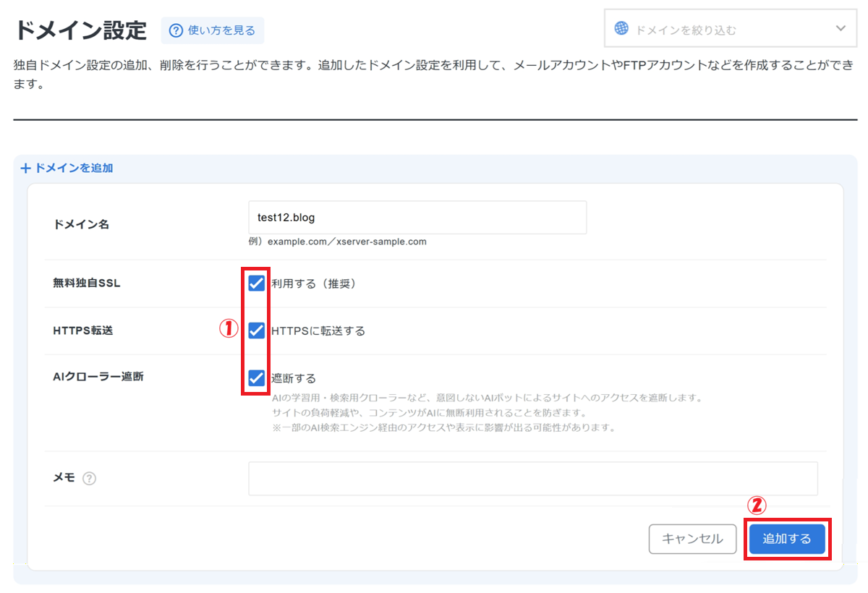Click the help icon next to メモ
This screenshot has width=868, height=593.
point(89,479)
